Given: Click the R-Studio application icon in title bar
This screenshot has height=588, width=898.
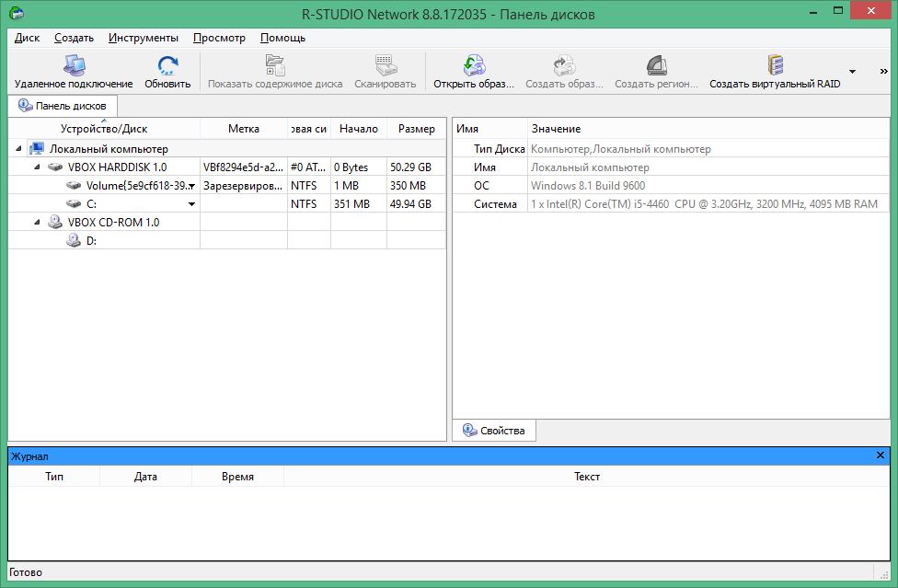Looking at the screenshot, I should (17, 13).
